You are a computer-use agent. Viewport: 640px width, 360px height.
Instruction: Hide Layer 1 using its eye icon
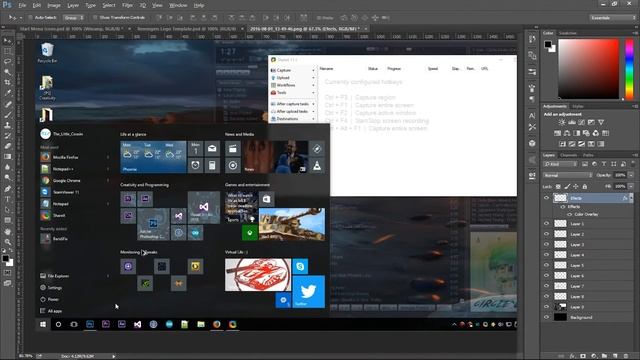tap(547, 224)
